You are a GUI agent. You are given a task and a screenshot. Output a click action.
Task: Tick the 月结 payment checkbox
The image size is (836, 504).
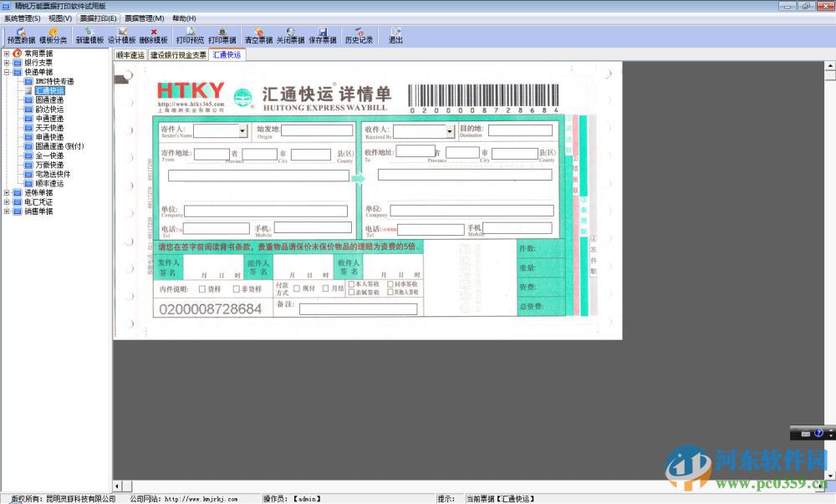click(325, 288)
